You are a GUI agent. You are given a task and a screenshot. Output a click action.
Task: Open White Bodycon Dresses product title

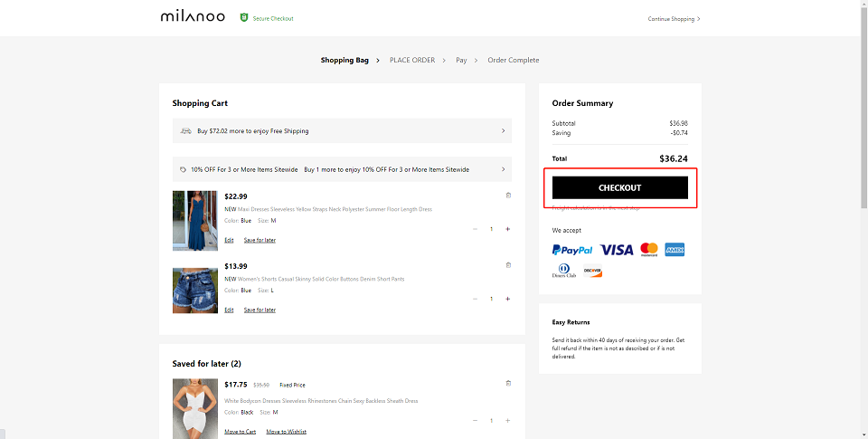(x=321, y=401)
